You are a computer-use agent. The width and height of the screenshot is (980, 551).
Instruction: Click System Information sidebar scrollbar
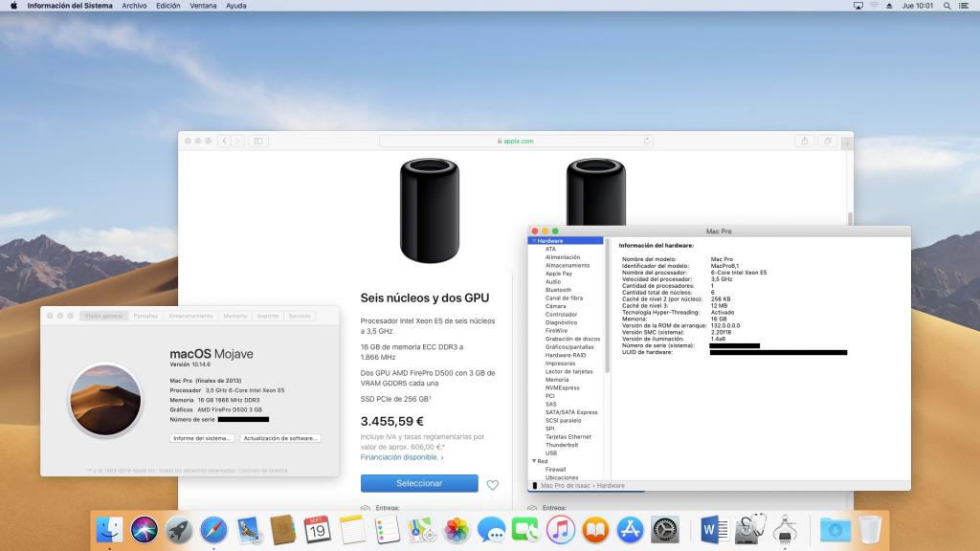pos(608,306)
